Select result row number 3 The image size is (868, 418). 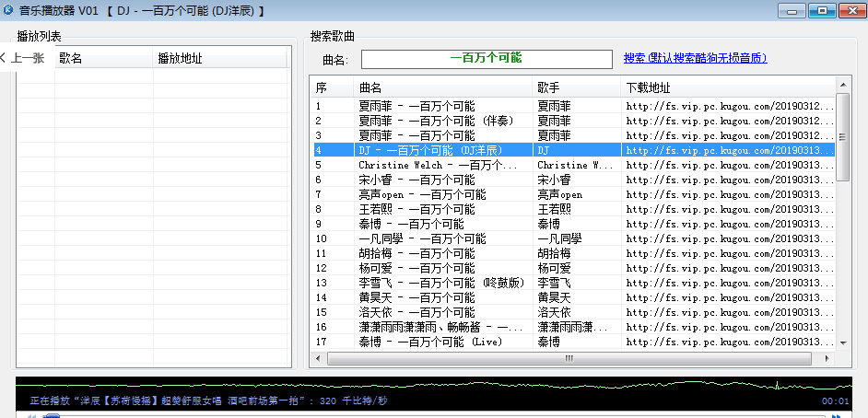[573, 135]
